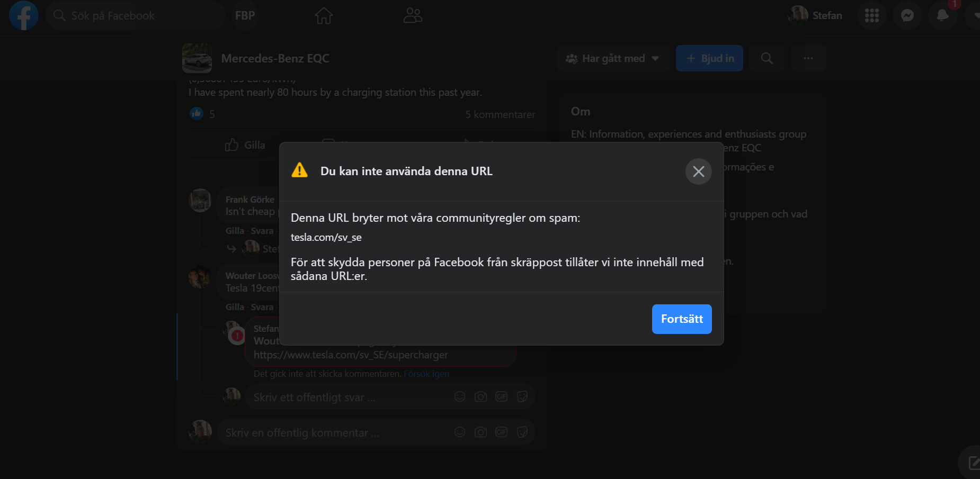
Task: Click Svara under Frank Görke's comment
Action: click(x=262, y=231)
